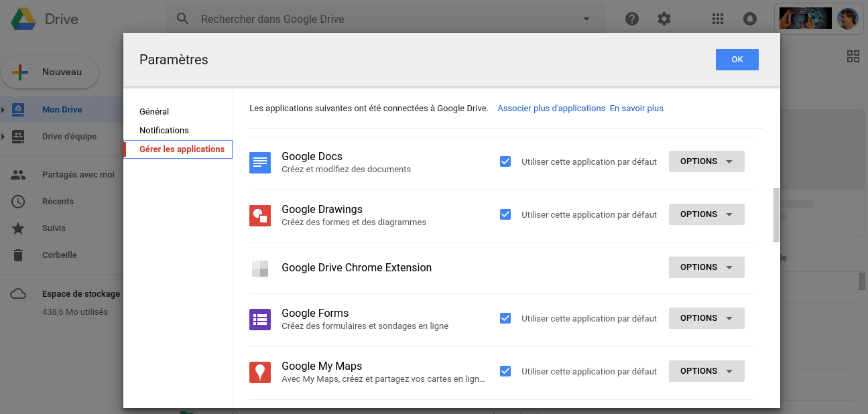Open OPTIONS dropdown for Google Docs
The image size is (868, 414).
(706, 161)
